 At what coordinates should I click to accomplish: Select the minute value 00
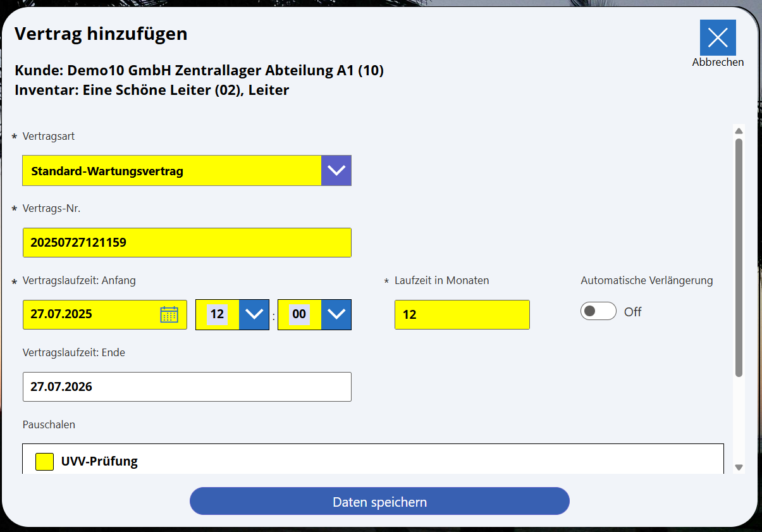(x=299, y=314)
